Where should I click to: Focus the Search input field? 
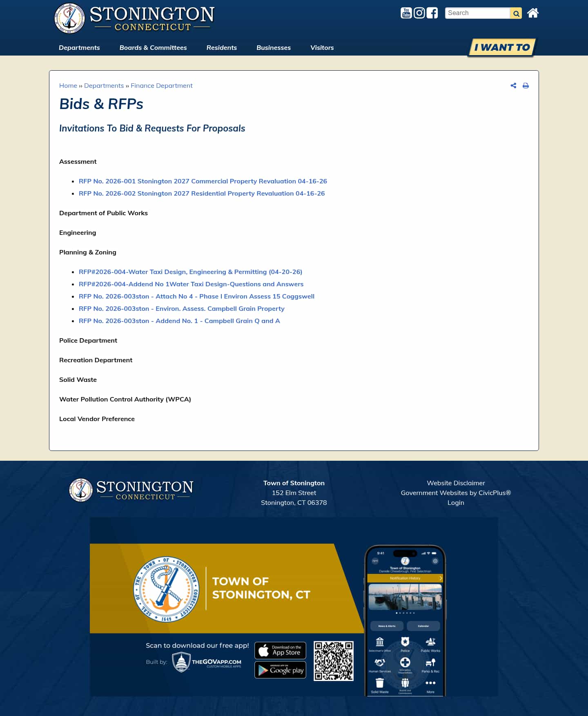[x=477, y=13]
